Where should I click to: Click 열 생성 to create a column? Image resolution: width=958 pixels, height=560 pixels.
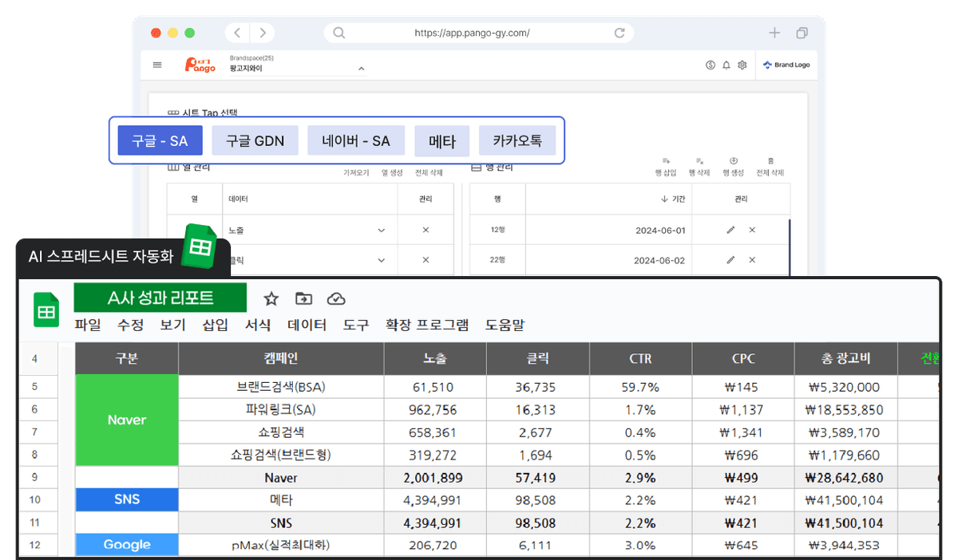[392, 172]
